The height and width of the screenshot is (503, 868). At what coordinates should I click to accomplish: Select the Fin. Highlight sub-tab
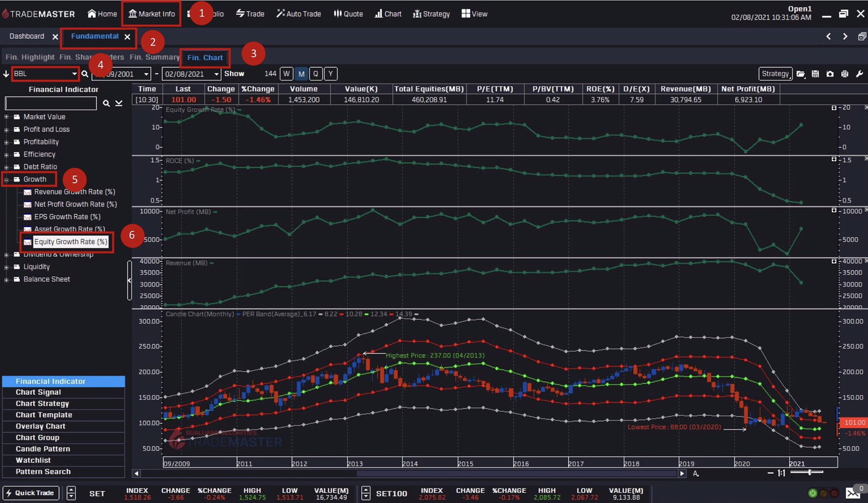coord(30,57)
